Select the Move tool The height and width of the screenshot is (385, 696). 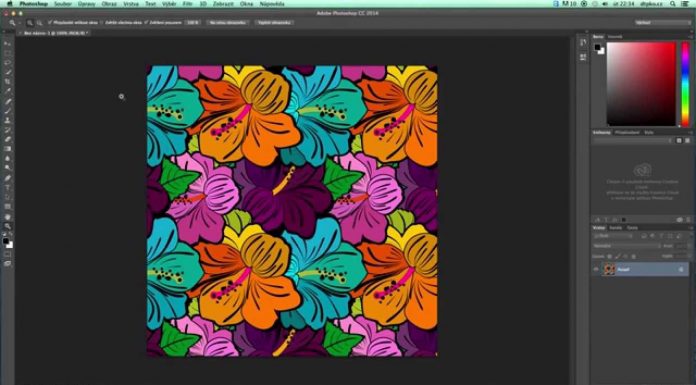[x=8, y=44]
